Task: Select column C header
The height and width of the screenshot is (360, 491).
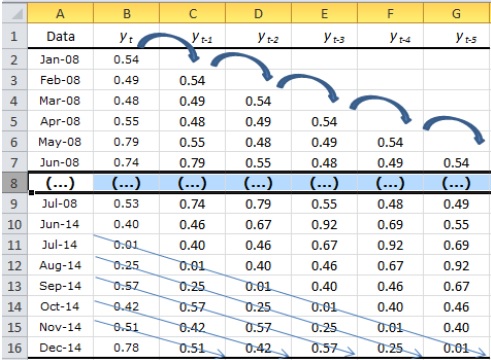Action: click(192, 14)
